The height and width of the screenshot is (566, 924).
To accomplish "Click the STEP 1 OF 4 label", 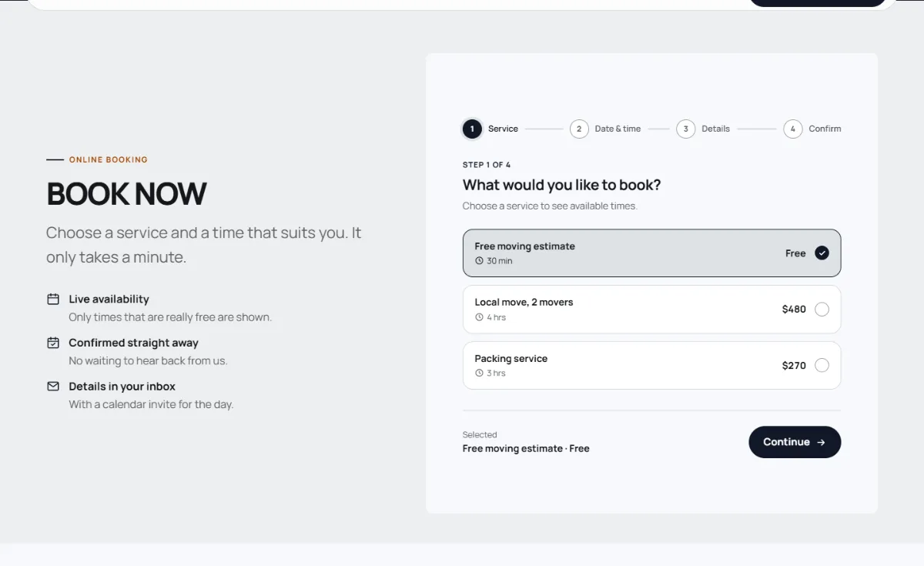I will (x=487, y=165).
